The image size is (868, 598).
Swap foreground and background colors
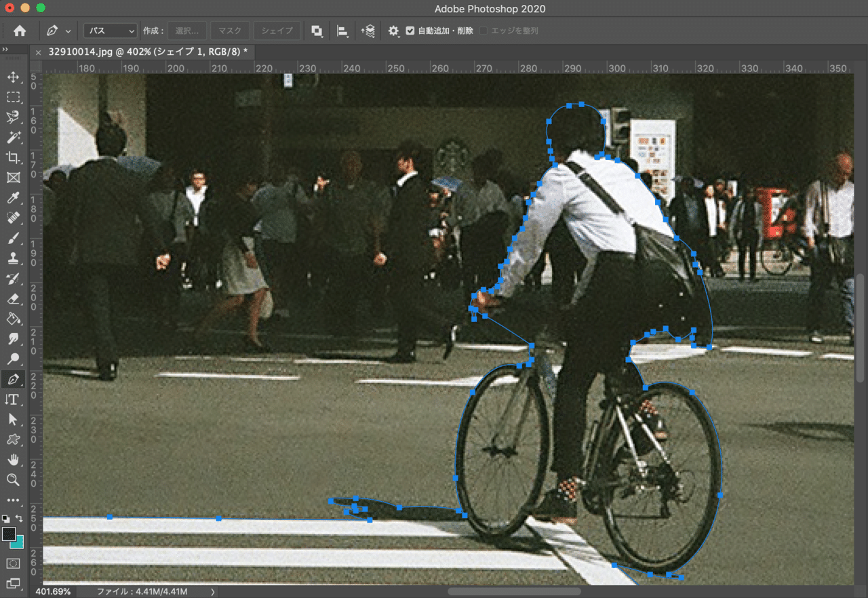click(19, 519)
